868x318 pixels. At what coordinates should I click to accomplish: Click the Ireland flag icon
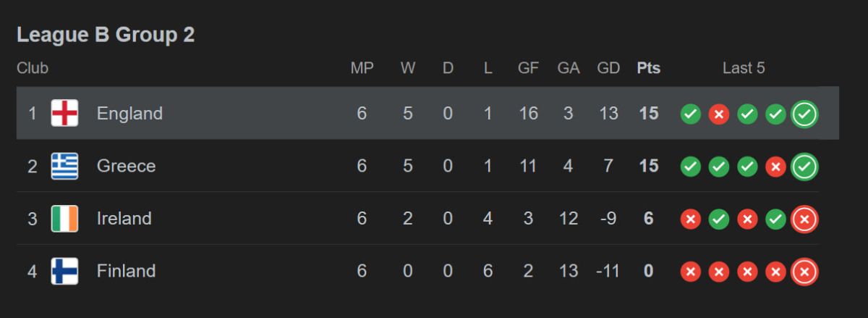pyautogui.click(x=64, y=219)
